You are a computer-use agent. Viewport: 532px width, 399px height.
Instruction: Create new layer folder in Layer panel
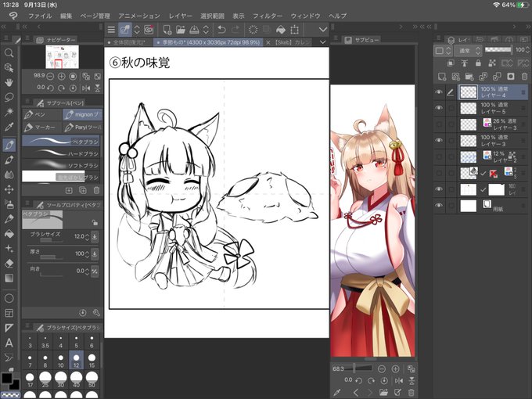pyautogui.click(x=469, y=77)
